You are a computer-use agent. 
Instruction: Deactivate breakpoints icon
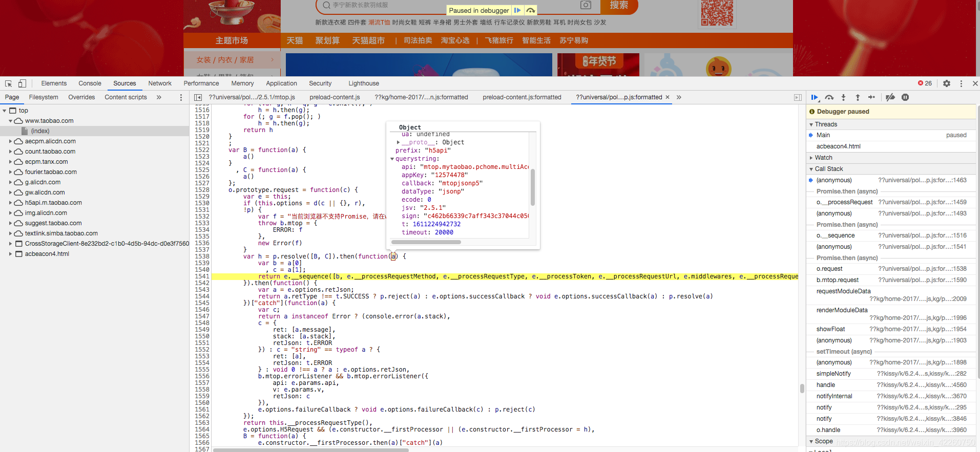pyautogui.click(x=890, y=97)
